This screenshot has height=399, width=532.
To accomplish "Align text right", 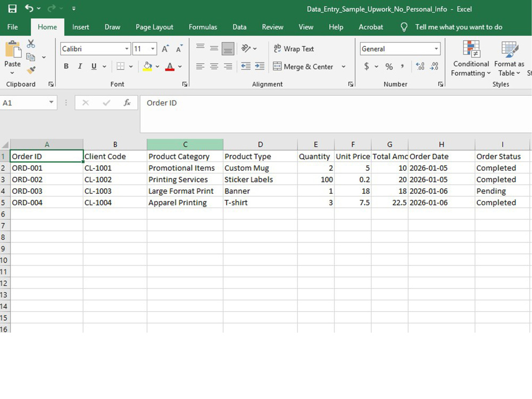I will [228, 66].
